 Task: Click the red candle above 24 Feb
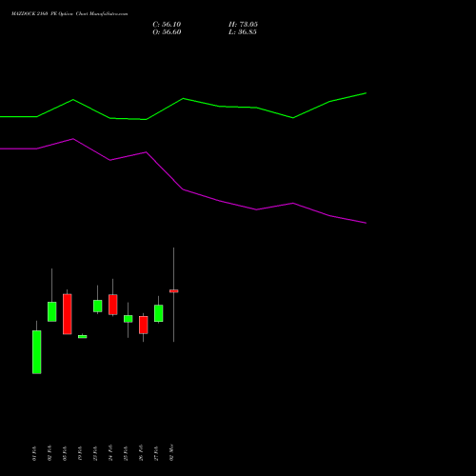click(113, 305)
